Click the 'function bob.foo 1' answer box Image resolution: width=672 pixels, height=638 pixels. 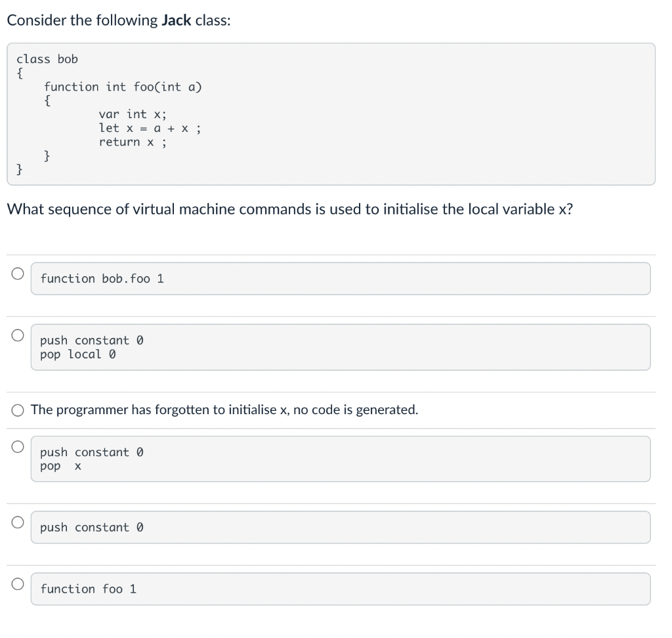click(340, 278)
